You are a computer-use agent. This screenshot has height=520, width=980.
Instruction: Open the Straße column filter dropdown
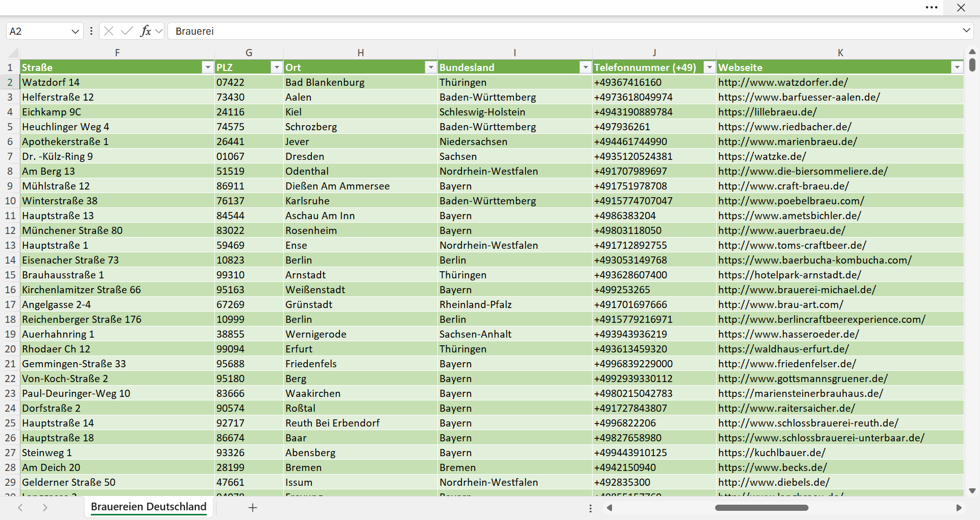coord(207,67)
